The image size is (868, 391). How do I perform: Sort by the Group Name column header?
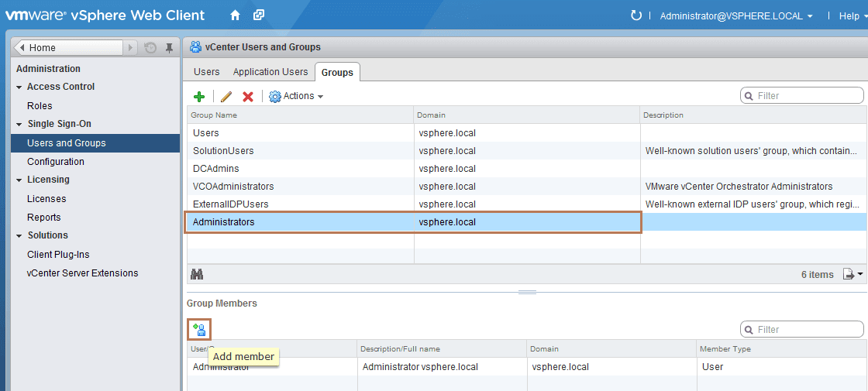(301, 115)
